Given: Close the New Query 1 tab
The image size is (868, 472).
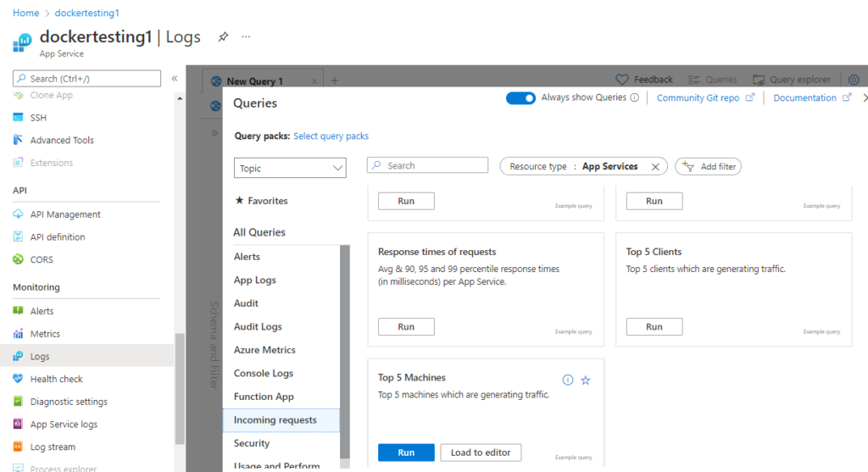Looking at the screenshot, I should coord(314,81).
